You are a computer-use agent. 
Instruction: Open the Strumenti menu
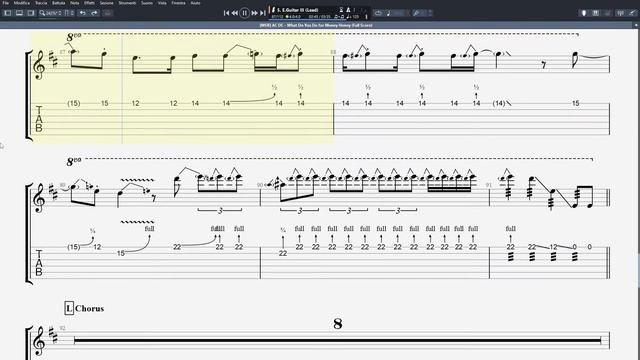click(127, 3)
